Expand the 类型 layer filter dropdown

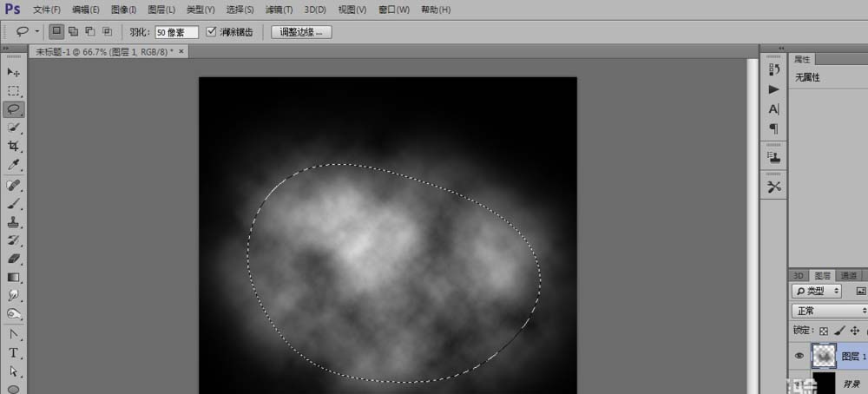(817, 291)
